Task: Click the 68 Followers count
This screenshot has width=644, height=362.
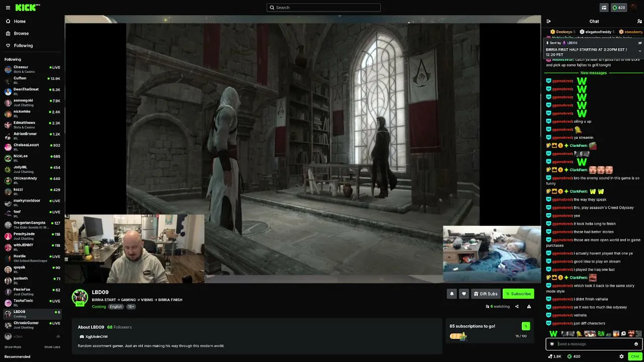Action: coord(119,327)
